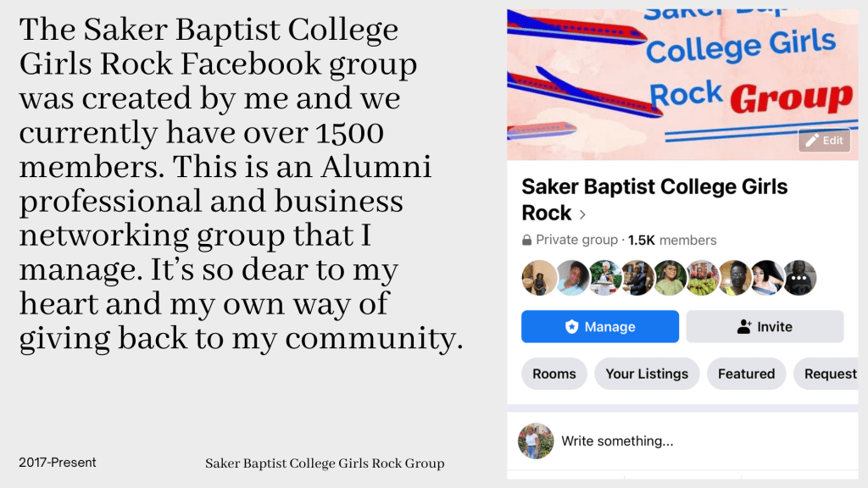Viewport: 868px width, 488px height.
Task: Click the pencil Edit button on cover photo
Action: coord(824,141)
